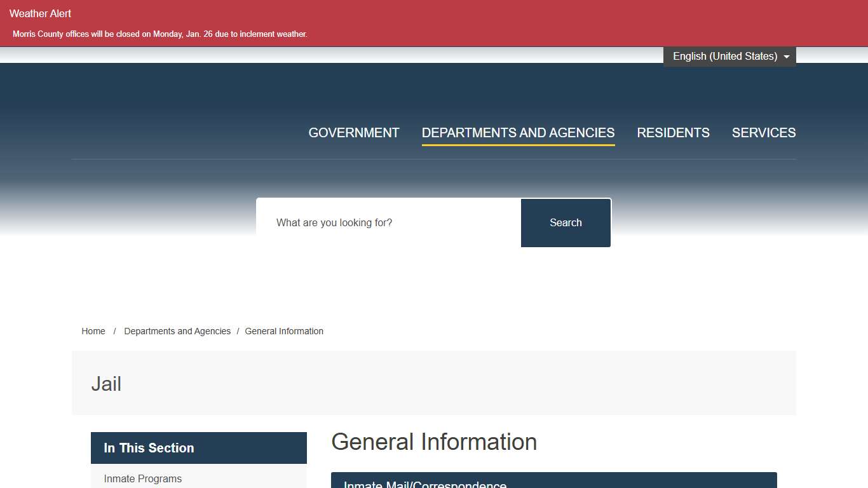Viewport: 868px width, 488px height.
Task: Expand the Inmate Mail/Correspondence accordion
Action: pos(553,483)
